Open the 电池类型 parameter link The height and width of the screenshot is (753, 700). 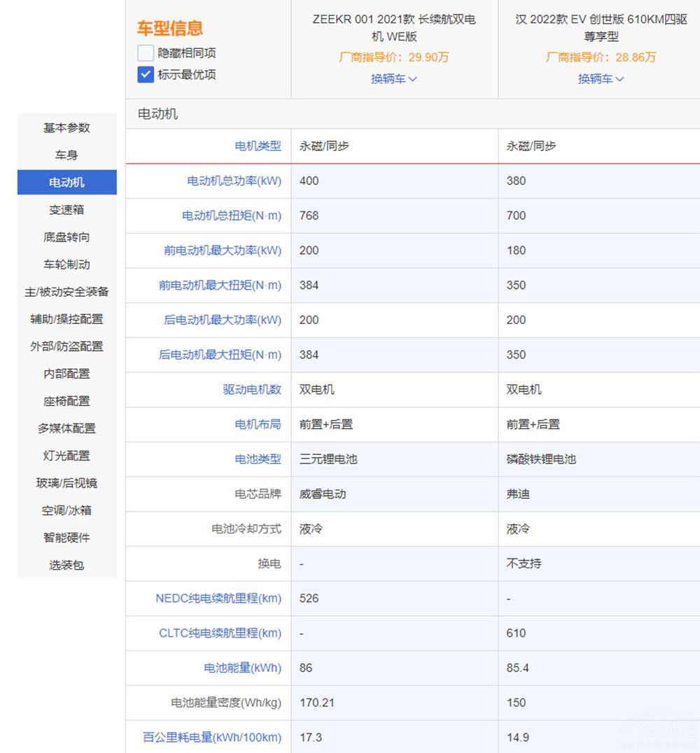(258, 459)
